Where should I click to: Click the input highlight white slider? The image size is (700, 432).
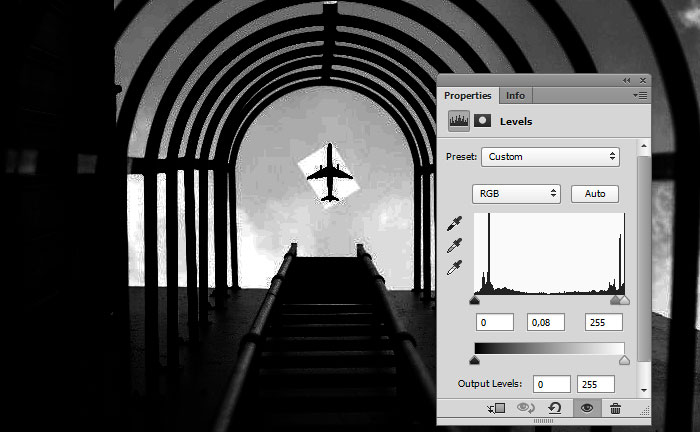625,300
